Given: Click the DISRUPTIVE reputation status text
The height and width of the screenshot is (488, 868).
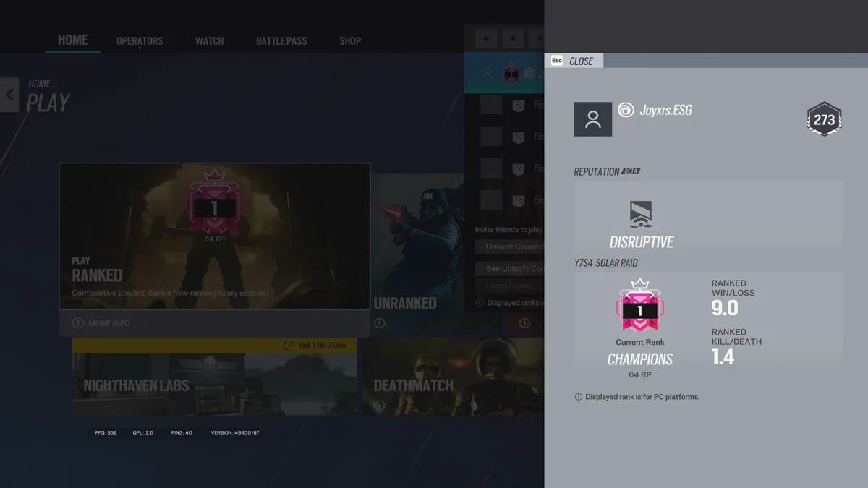Looking at the screenshot, I should pyautogui.click(x=641, y=242).
